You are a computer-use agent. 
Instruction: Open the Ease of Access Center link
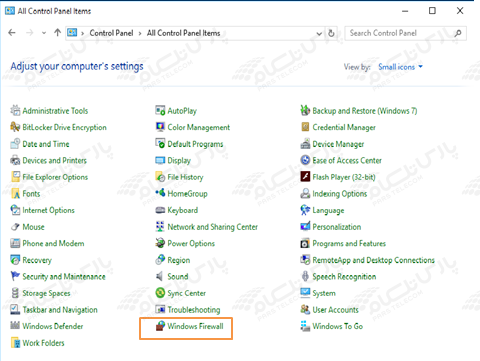click(347, 160)
